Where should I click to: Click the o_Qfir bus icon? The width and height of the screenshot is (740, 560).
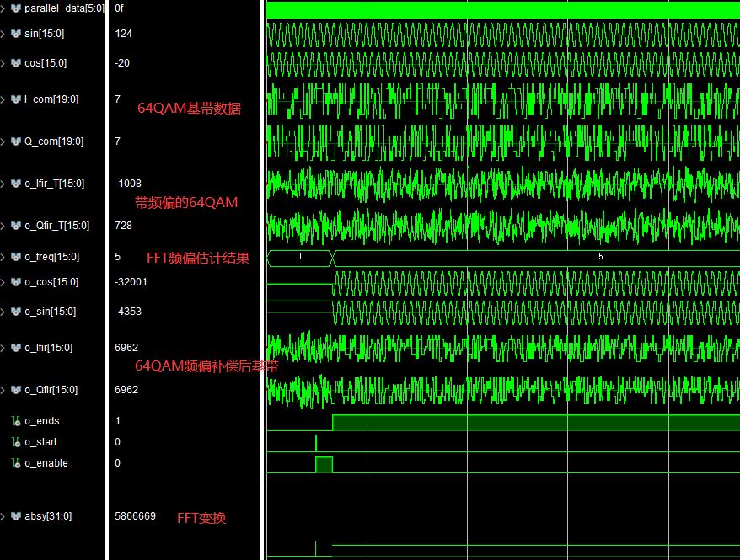(x=16, y=390)
